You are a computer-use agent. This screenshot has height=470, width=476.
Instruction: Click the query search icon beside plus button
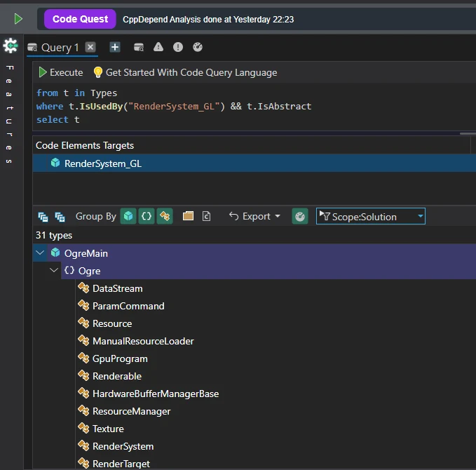[x=139, y=47]
